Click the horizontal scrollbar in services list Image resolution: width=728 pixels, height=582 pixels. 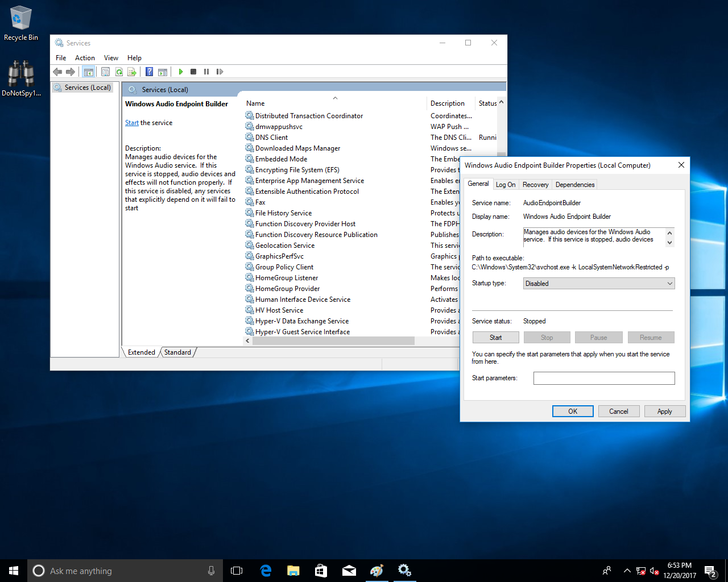(x=334, y=341)
